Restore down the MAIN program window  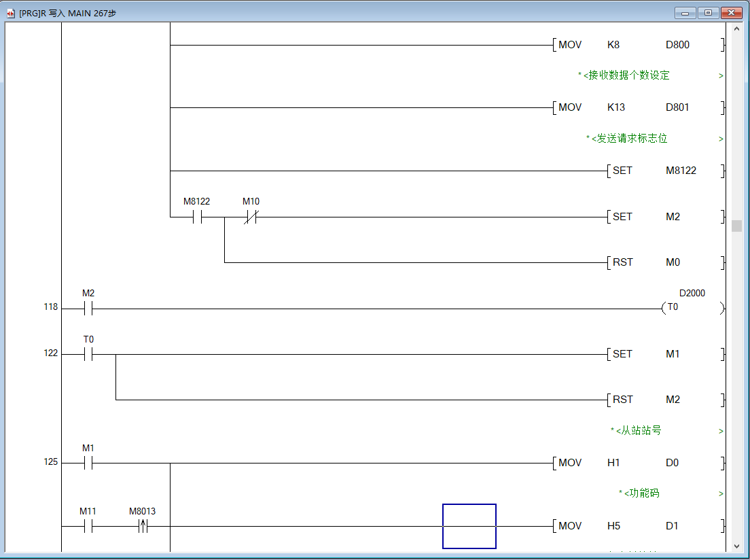708,13
